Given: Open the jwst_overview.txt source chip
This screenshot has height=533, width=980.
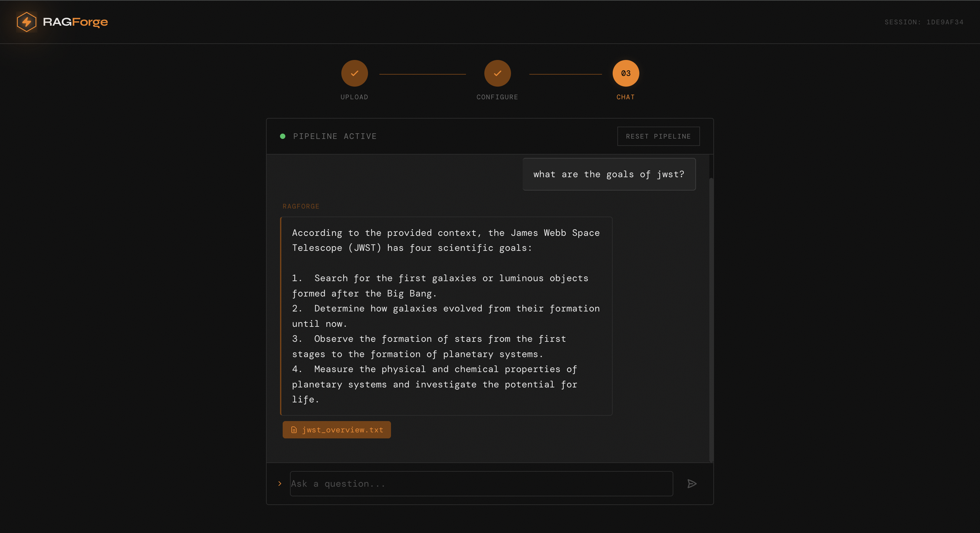Looking at the screenshot, I should [x=342, y=430].
